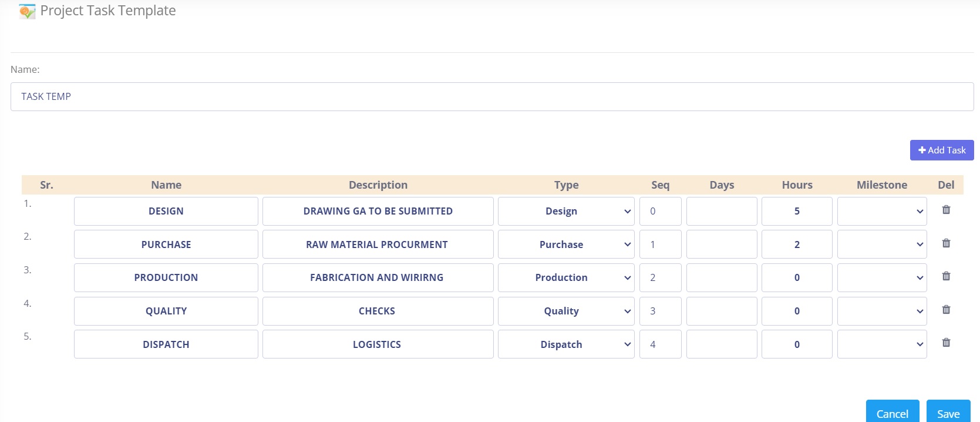Click trash icon for PRODUCTION row
Screen dimensions: 980x422
coord(946,276)
